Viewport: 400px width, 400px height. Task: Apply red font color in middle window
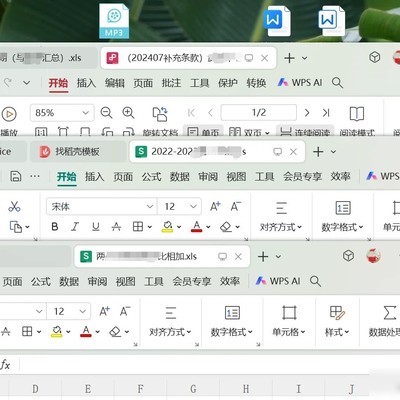197,227
